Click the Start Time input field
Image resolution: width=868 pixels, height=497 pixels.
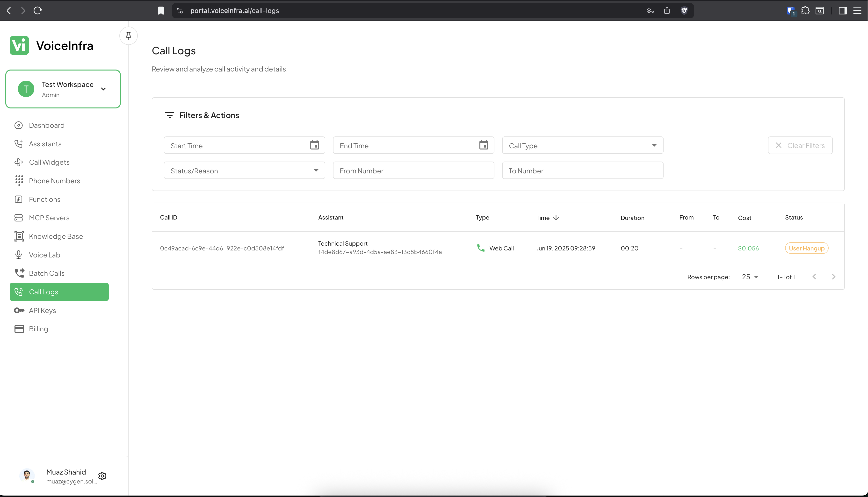coord(245,145)
